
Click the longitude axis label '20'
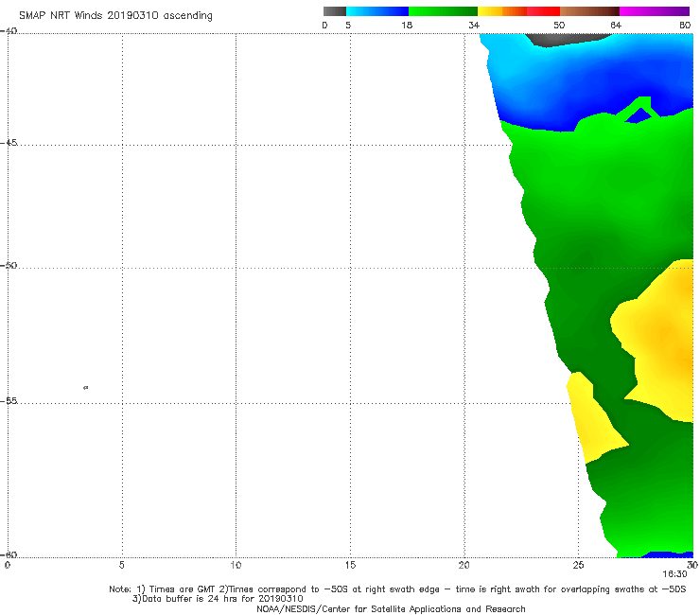coord(464,566)
